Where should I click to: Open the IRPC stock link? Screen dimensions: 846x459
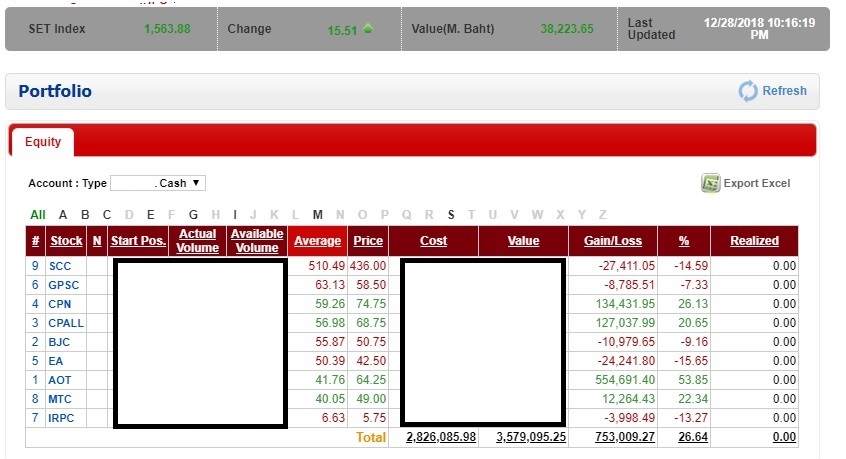[61, 418]
